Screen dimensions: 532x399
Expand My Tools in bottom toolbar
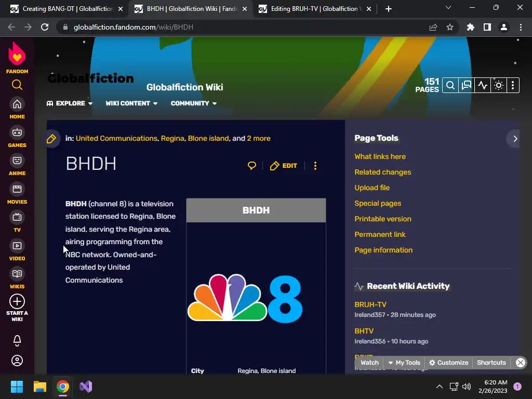pyautogui.click(x=404, y=362)
